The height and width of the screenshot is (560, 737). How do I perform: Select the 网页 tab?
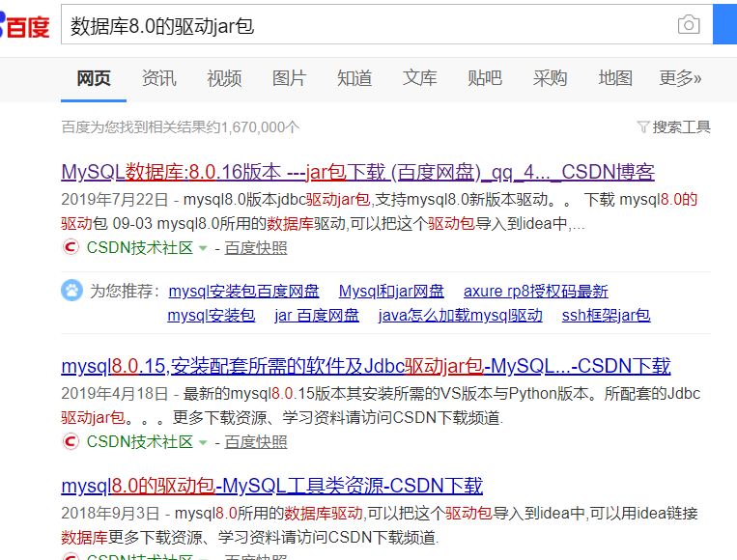[x=94, y=78]
